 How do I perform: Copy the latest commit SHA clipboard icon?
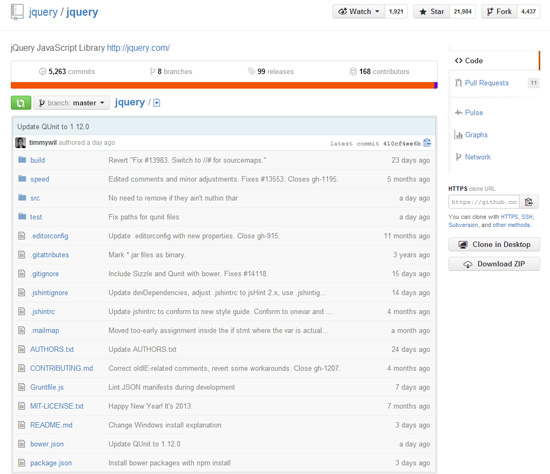click(x=427, y=143)
